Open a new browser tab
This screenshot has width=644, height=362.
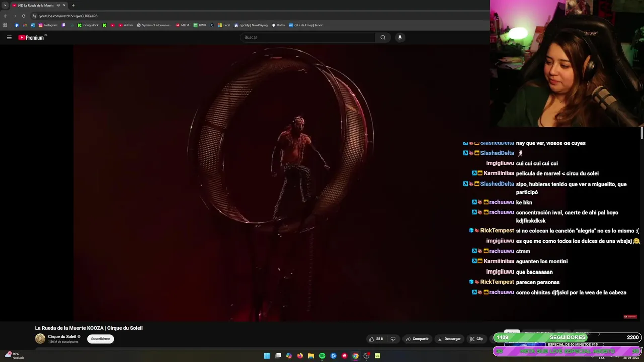pos(73,5)
